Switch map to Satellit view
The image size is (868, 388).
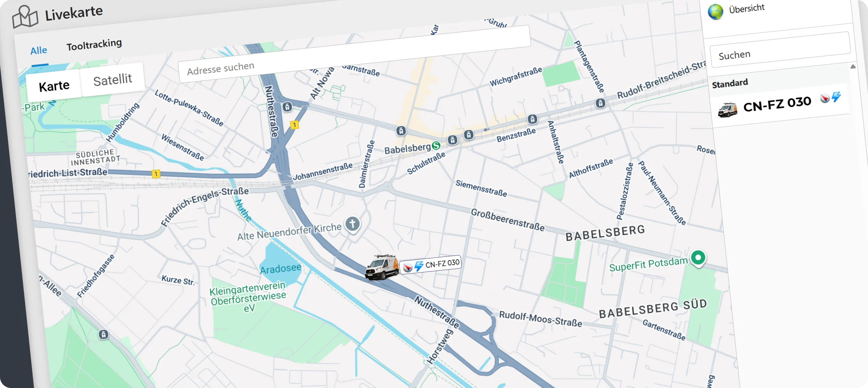tap(112, 80)
